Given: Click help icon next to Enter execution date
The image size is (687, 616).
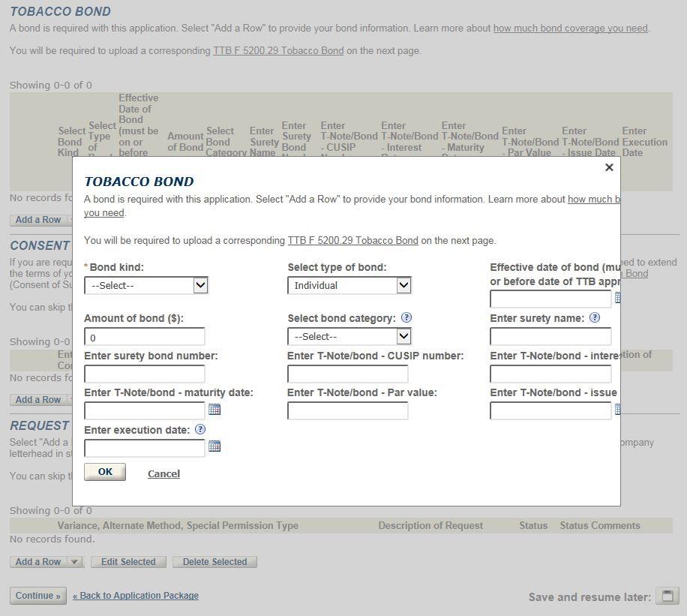Looking at the screenshot, I should pos(200,430).
